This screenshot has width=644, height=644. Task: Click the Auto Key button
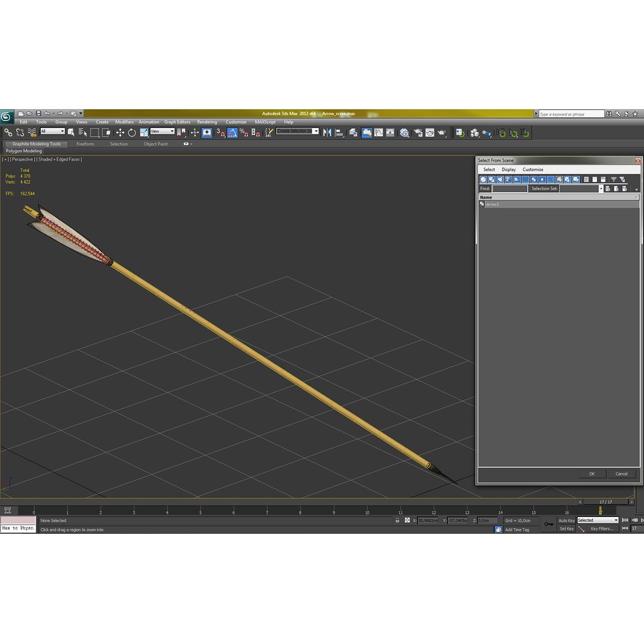coord(566,521)
